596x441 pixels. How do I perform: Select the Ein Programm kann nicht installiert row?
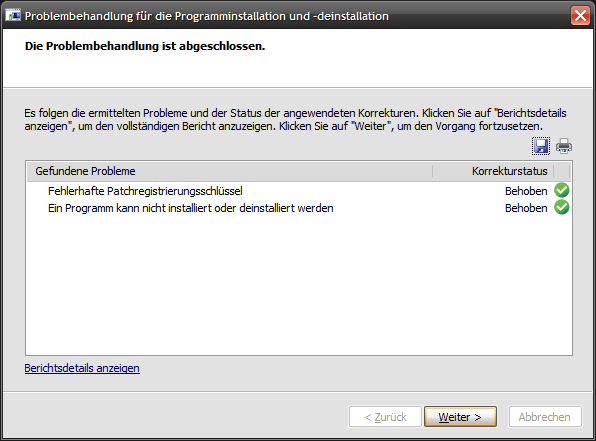tap(299, 208)
